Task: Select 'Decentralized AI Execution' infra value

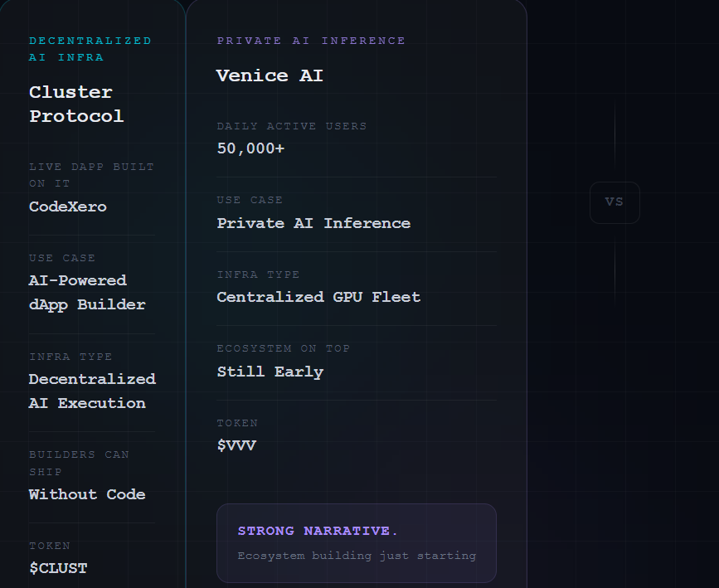Action: point(92,391)
